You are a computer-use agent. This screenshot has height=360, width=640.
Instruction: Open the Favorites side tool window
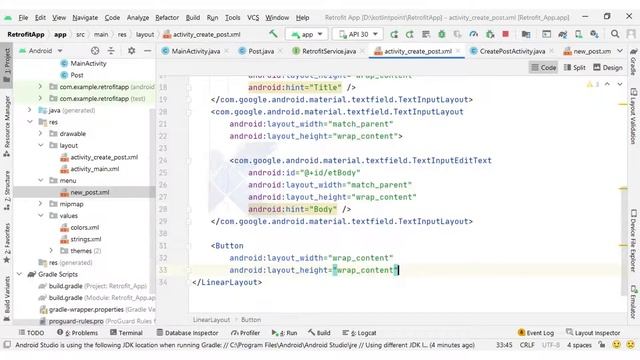7,243
